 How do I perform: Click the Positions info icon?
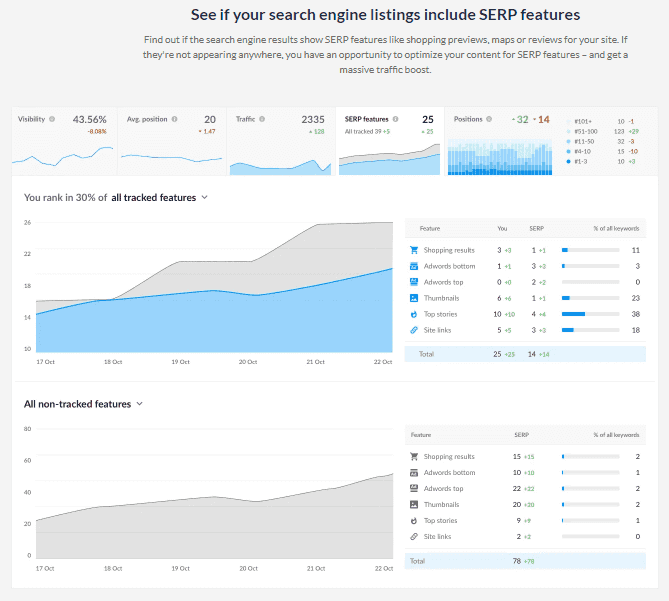point(489,119)
